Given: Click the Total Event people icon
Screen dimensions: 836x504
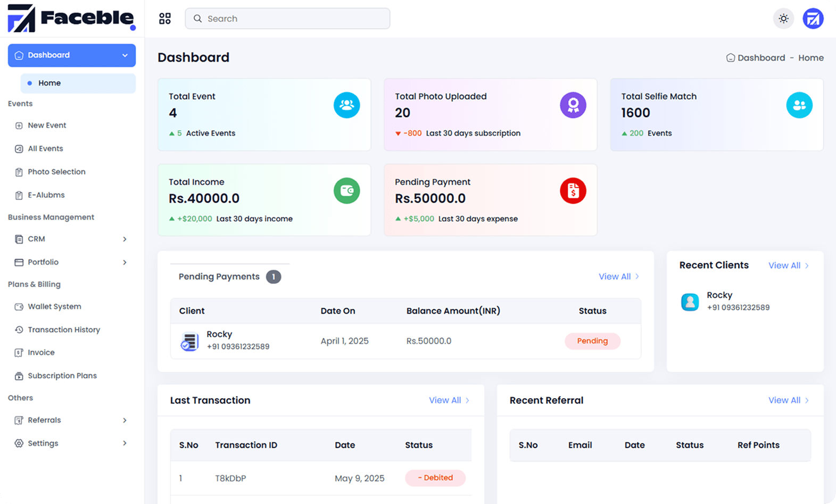Looking at the screenshot, I should [x=346, y=105].
